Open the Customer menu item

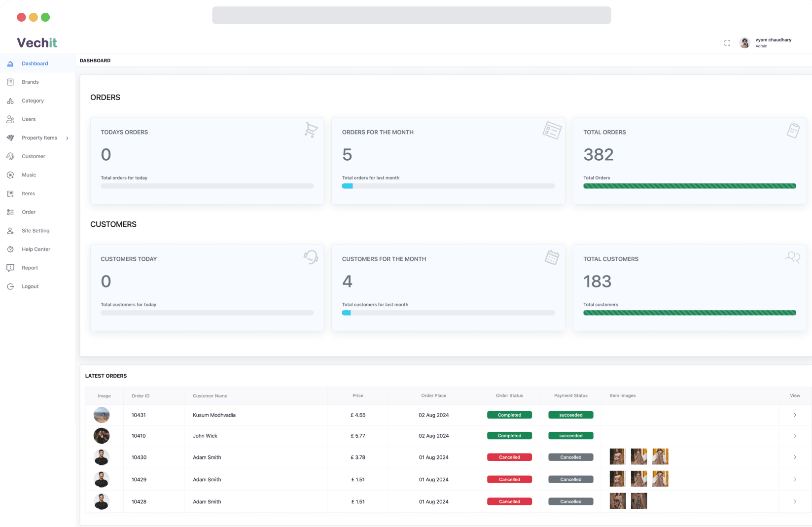(33, 156)
